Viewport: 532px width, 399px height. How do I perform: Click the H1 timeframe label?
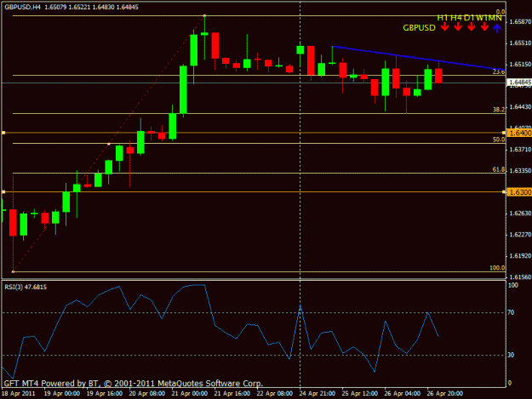click(443, 18)
